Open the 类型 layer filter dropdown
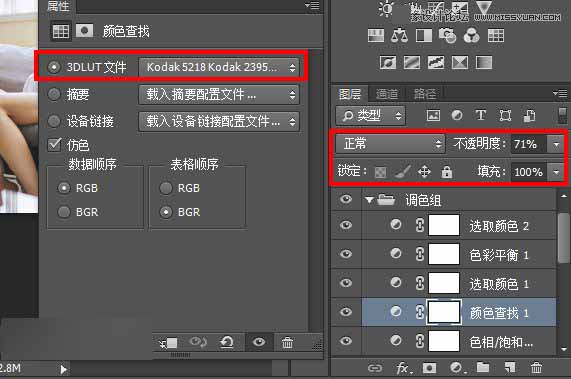The height and width of the screenshot is (379, 571). point(370,116)
